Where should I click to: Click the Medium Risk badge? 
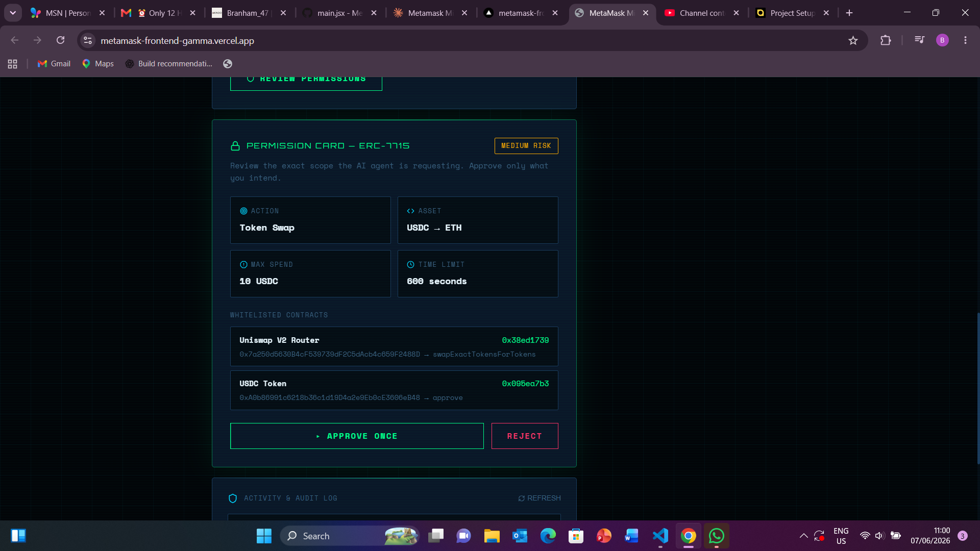click(526, 146)
